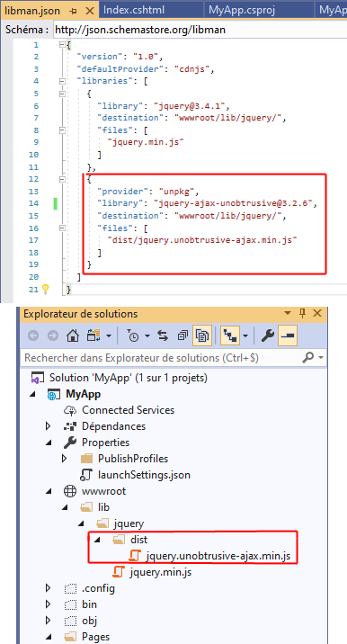Click the wwwroot globe icon
The width and height of the screenshot is (347, 644).
[x=70, y=491]
